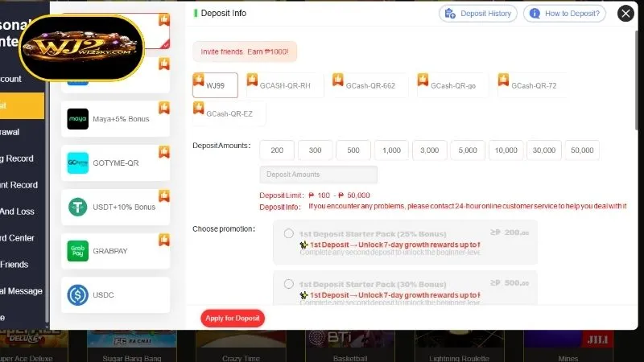Pick the 3,000 deposit amount
The image size is (644, 362).
[430, 150]
